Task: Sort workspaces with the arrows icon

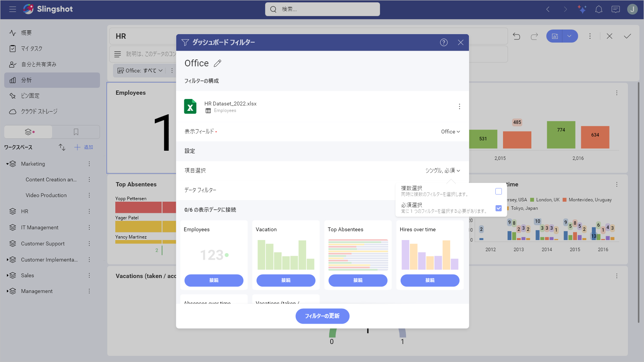Action: (x=62, y=147)
